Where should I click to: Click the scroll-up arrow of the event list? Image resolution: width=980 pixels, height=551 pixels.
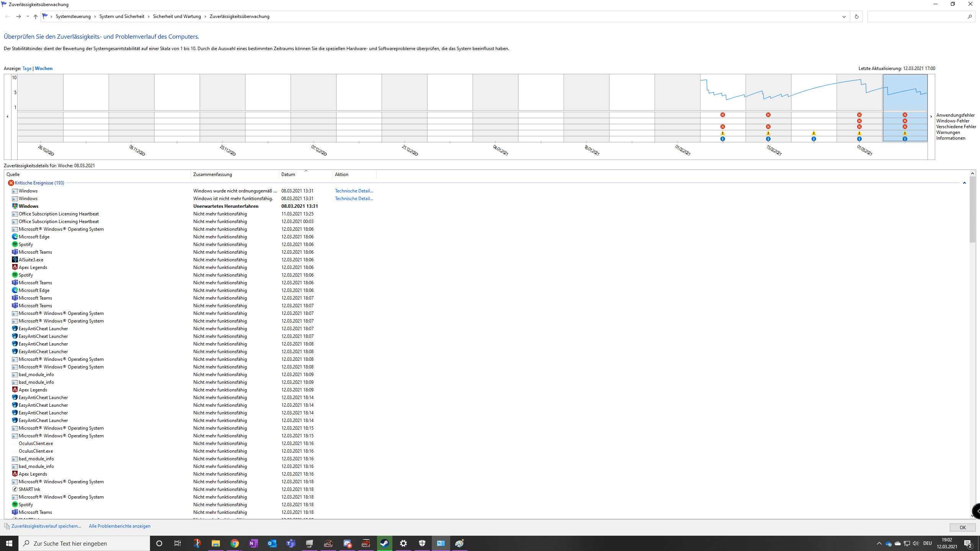[x=972, y=174]
